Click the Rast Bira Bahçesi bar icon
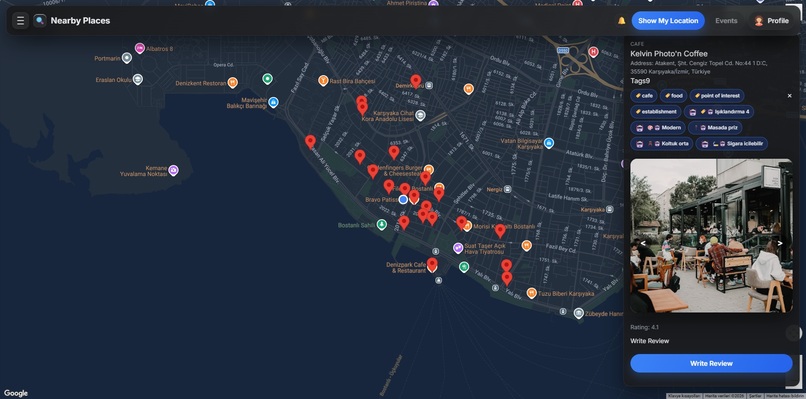 tap(323, 80)
